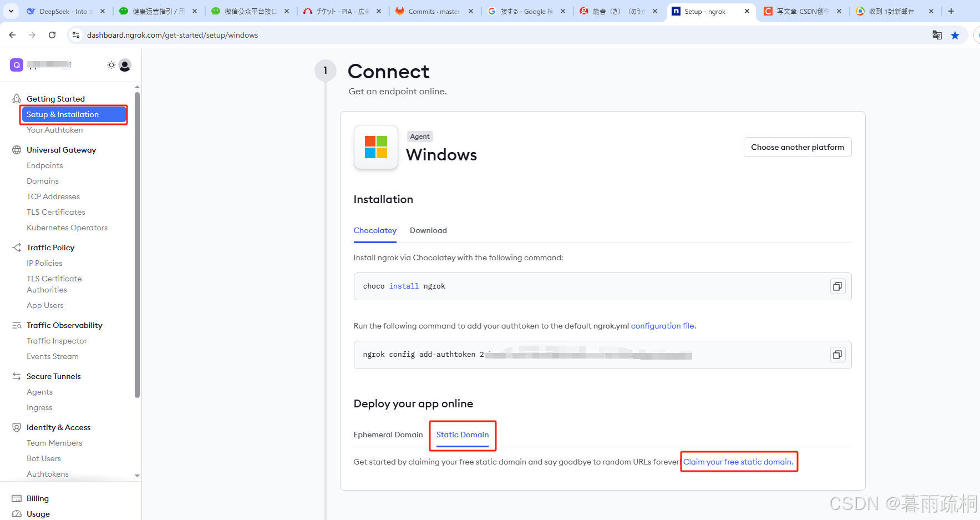Viewport: 980px width, 520px height.
Task: Click Claim your free static domain link
Action: click(x=738, y=462)
